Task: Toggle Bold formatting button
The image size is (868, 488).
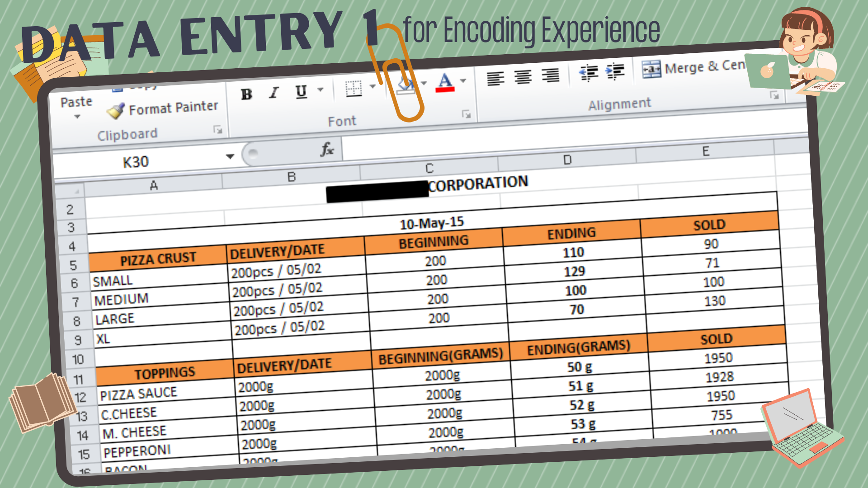Action: pyautogui.click(x=246, y=94)
